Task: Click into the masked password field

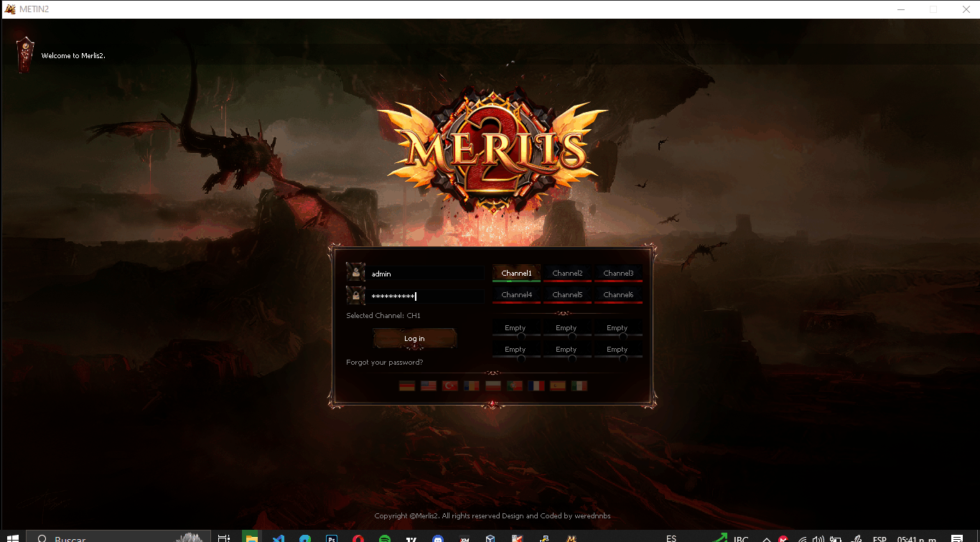Action: (x=425, y=296)
